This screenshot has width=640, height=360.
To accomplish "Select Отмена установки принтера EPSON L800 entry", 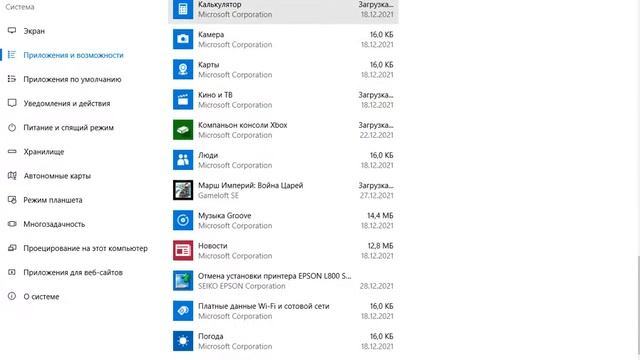I will (x=283, y=281).
